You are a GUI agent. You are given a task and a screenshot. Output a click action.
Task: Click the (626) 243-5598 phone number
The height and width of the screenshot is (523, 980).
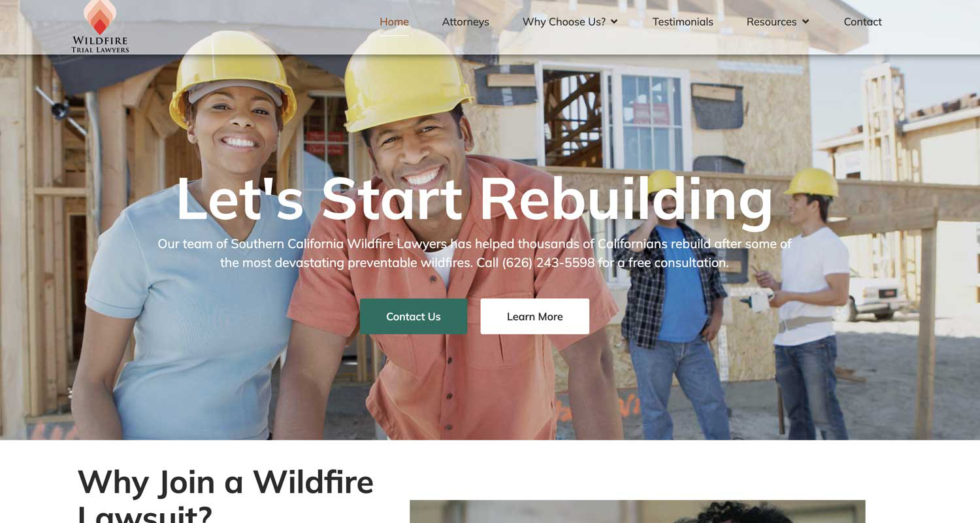pos(548,263)
